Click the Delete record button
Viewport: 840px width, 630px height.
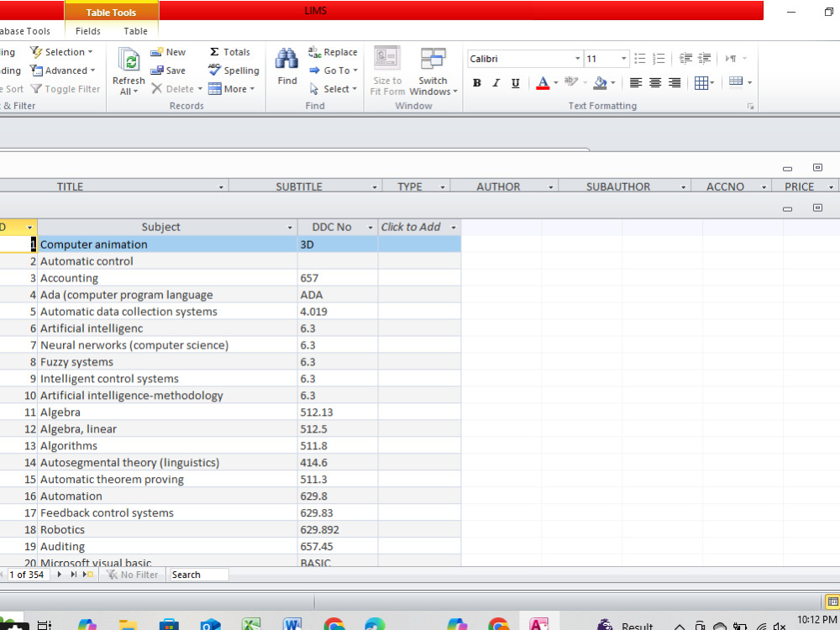tap(176, 89)
